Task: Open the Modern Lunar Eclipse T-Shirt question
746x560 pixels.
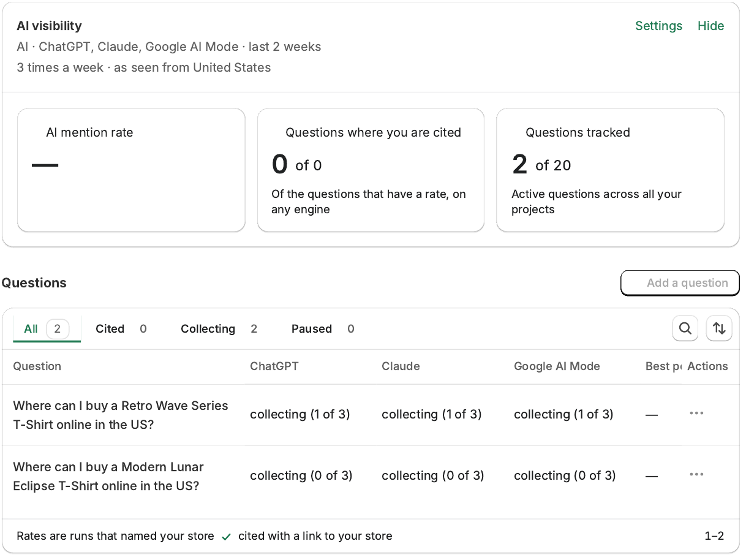Action: [108, 476]
